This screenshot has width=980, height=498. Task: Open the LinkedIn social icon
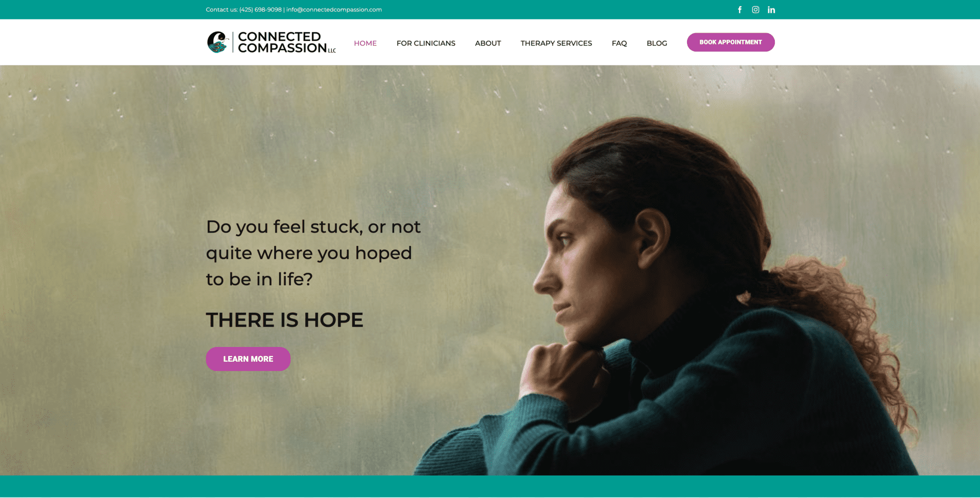(x=771, y=10)
